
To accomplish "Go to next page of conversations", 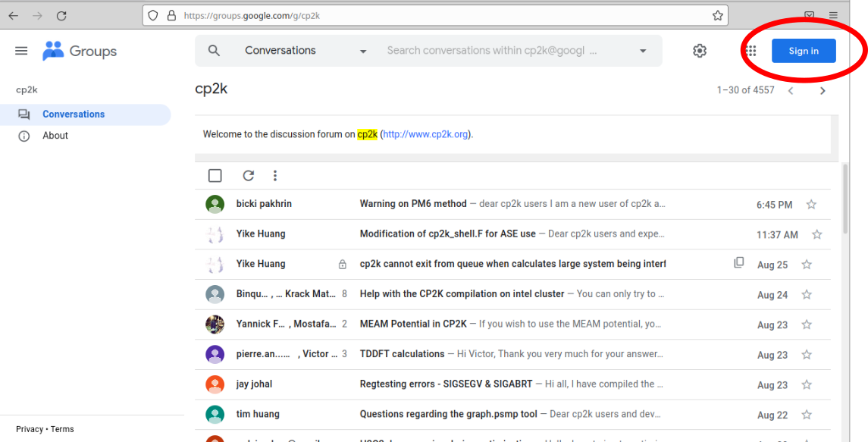I will [823, 90].
